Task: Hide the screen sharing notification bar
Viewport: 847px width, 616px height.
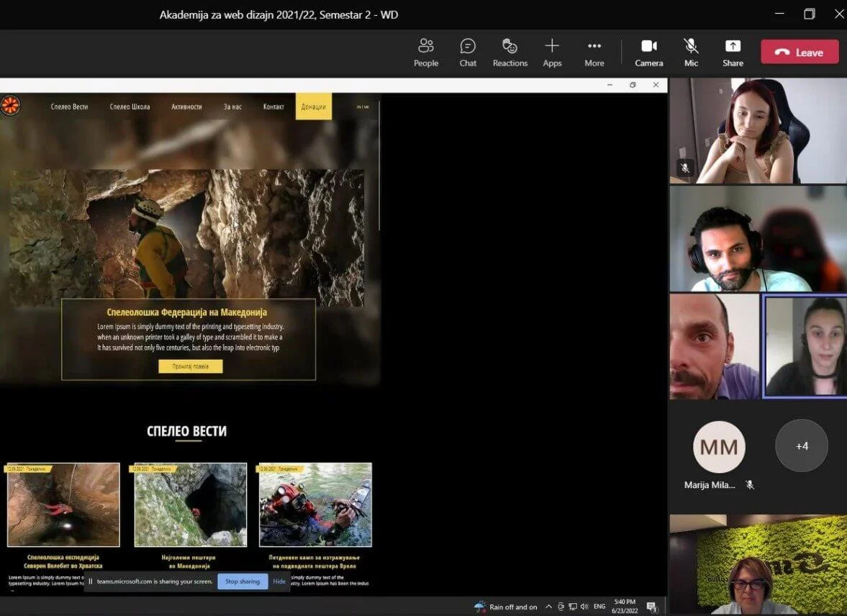Action: point(279,581)
